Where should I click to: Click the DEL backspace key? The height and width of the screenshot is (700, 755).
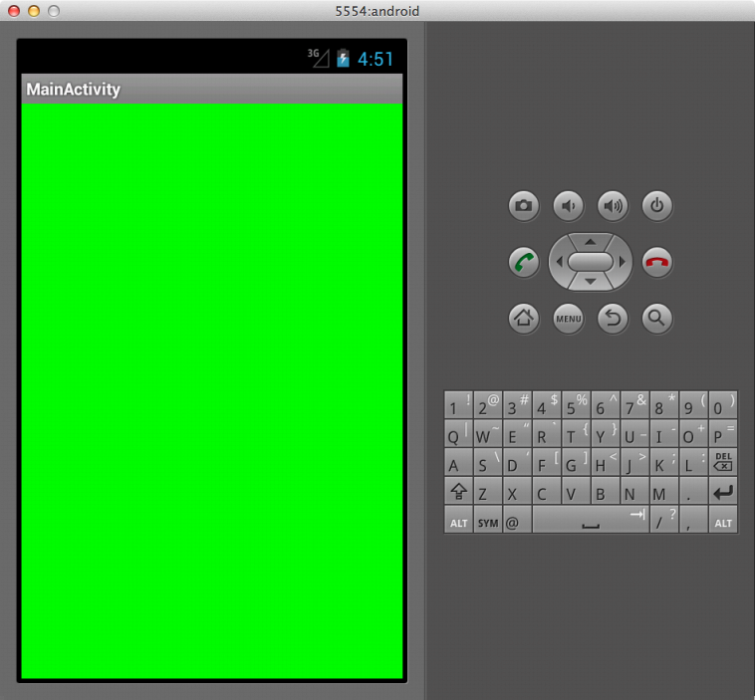coord(723,462)
